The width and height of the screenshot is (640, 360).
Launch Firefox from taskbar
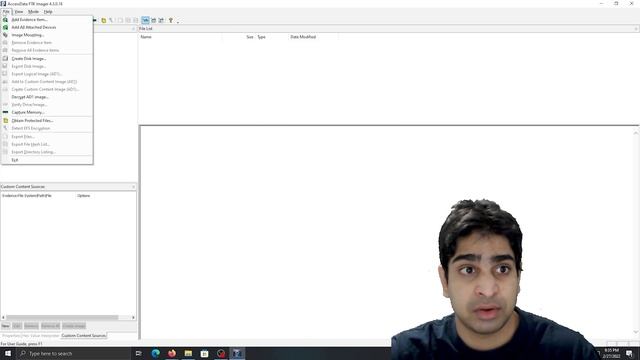coord(172,353)
